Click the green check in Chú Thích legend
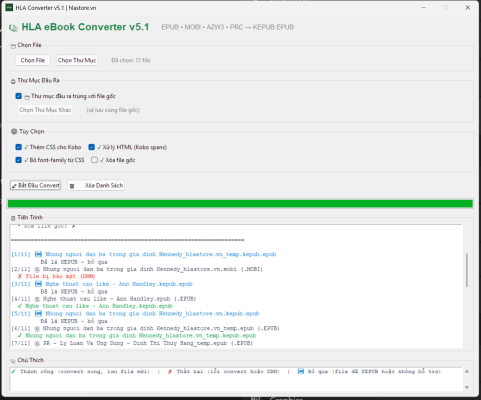Viewport: 481px width, 400px height. (13, 371)
